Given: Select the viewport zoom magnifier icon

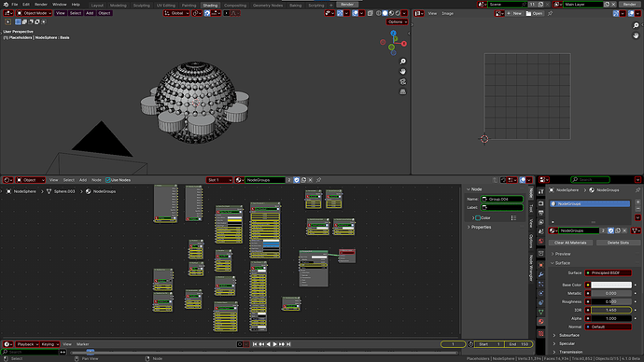Looking at the screenshot, I should [403, 62].
